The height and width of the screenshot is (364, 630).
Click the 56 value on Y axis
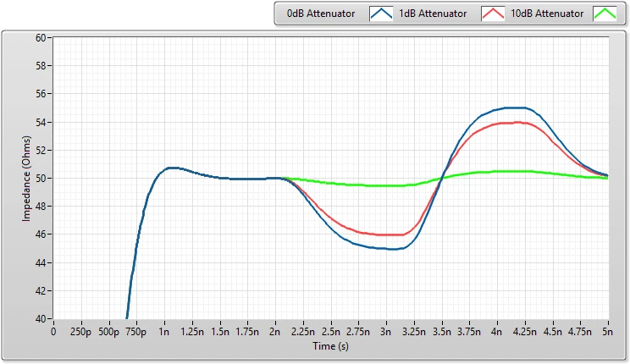coord(41,94)
